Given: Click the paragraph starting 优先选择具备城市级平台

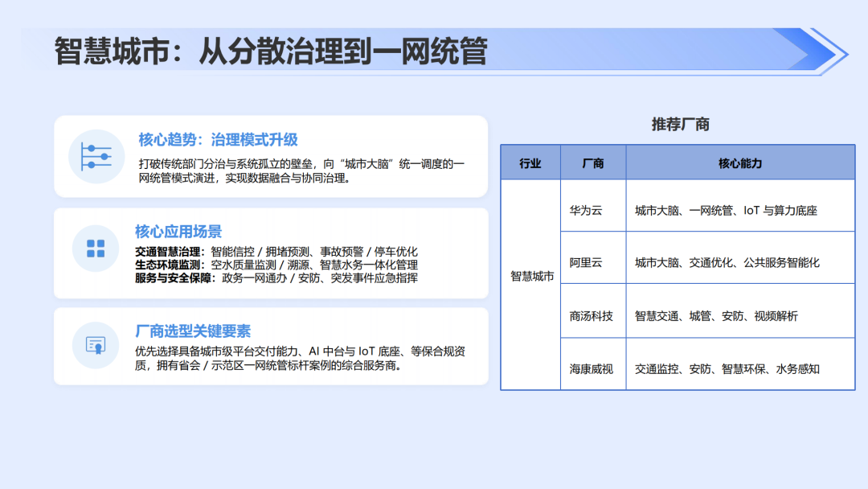Looking at the screenshot, I should pyautogui.click(x=300, y=358).
